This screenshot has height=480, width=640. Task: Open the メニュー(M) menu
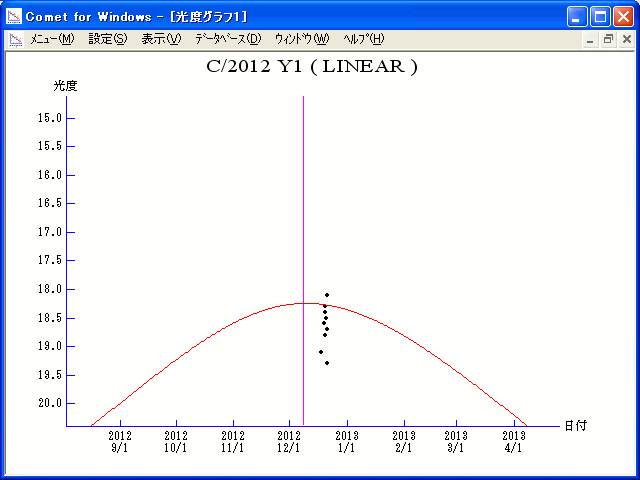(52, 39)
